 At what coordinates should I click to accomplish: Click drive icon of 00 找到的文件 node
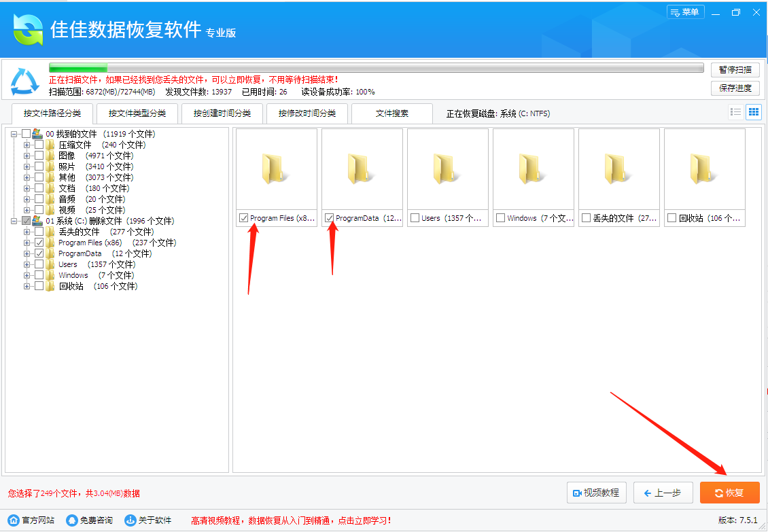tap(37, 134)
